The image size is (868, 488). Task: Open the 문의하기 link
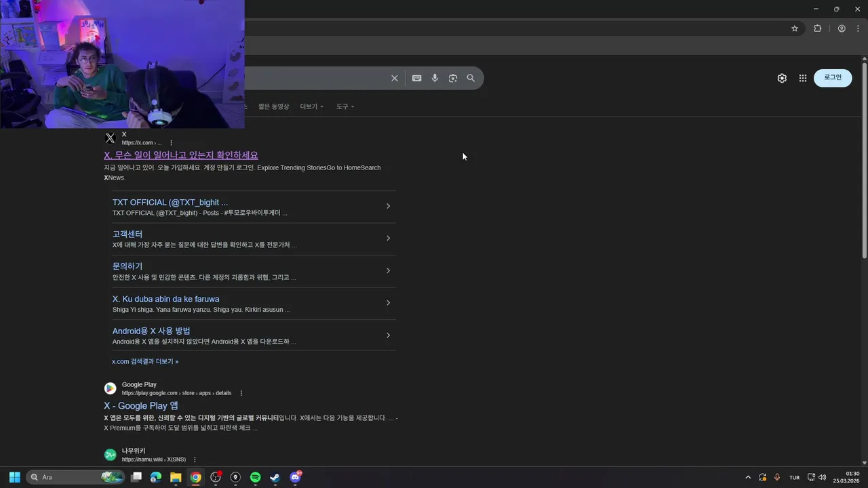(x=127, y=266)
